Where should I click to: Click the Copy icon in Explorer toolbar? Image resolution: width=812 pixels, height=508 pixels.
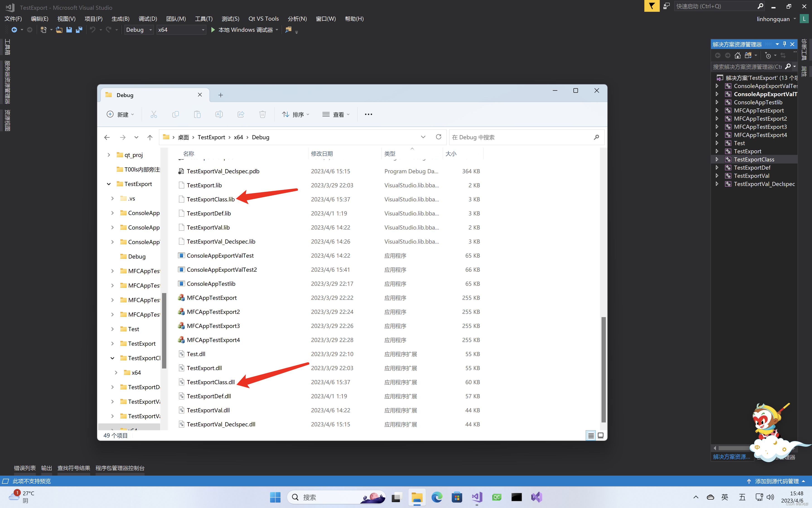(x=176, y=115)
